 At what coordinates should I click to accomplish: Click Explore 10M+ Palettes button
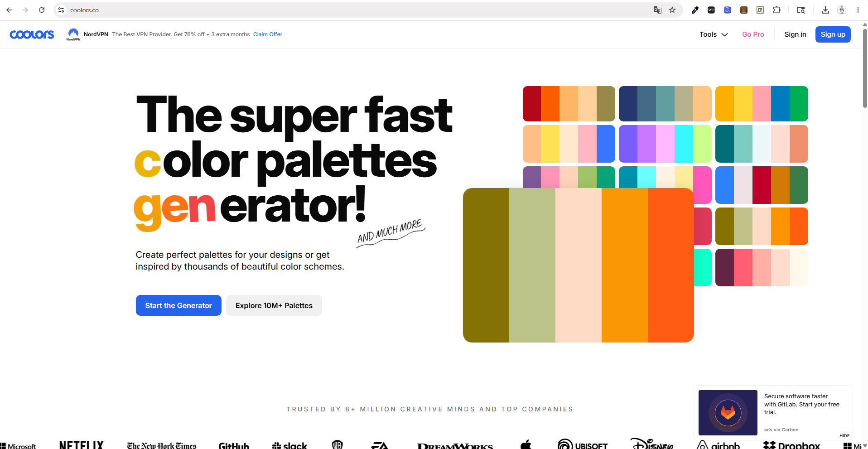[274, 305]
